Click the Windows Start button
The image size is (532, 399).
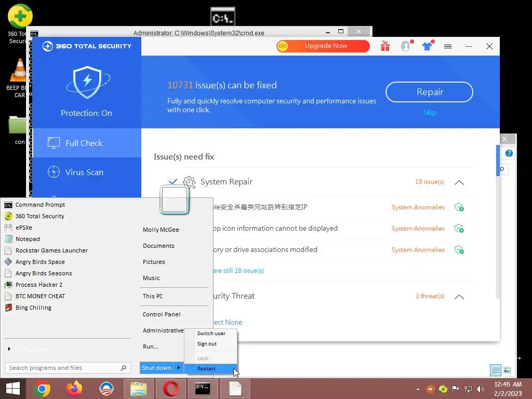pos(13,389)
